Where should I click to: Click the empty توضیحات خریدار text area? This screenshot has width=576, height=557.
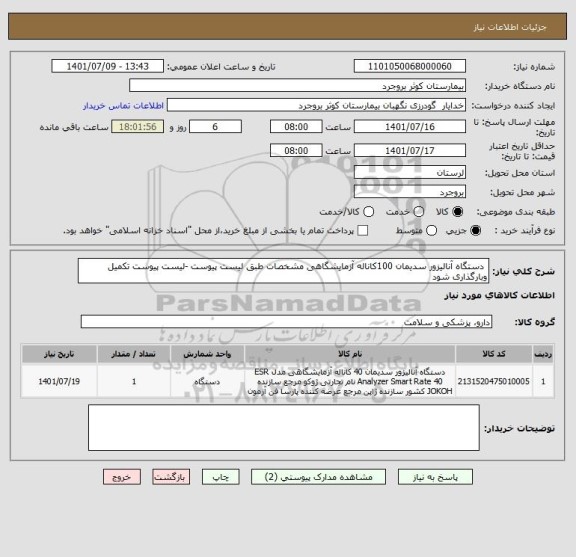pyautogui.click(x=284, y=428)
